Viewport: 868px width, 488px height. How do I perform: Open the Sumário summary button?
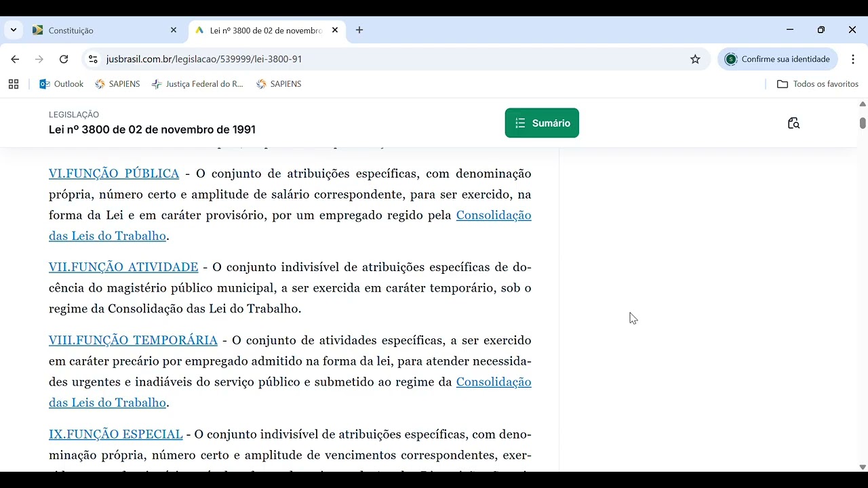click(x=542, y=123)
